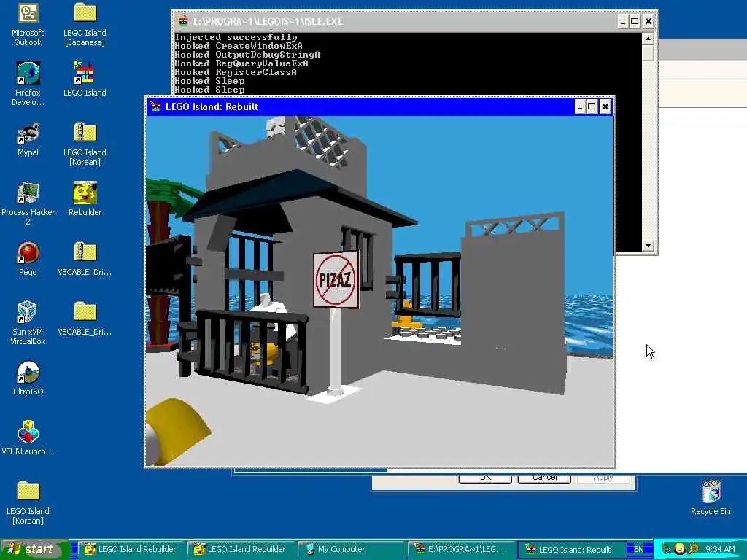Select the Firefox Developer Edition desktop shortcut
The height and width of the screenshot is (560, 747).
click(x=28, y=83)
